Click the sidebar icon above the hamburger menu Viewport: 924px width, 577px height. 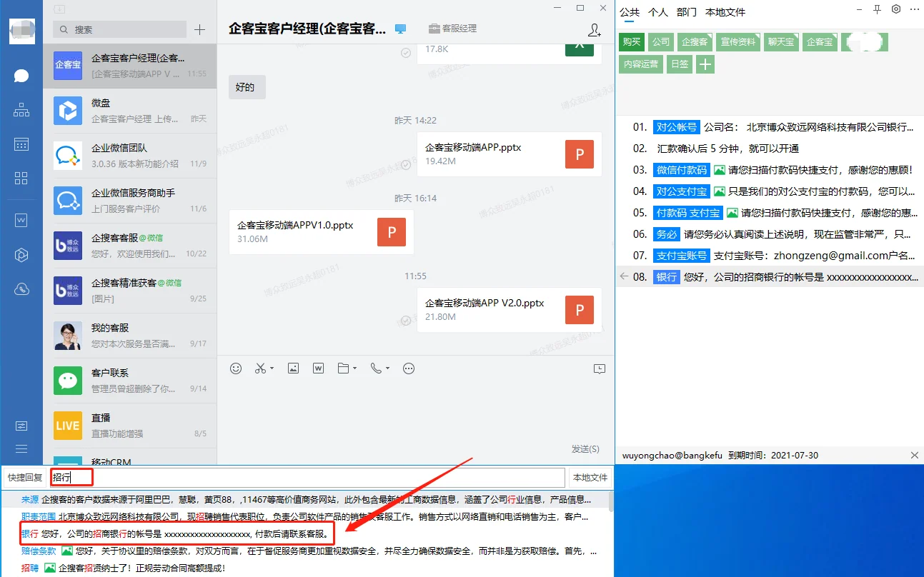coord(21,426)
